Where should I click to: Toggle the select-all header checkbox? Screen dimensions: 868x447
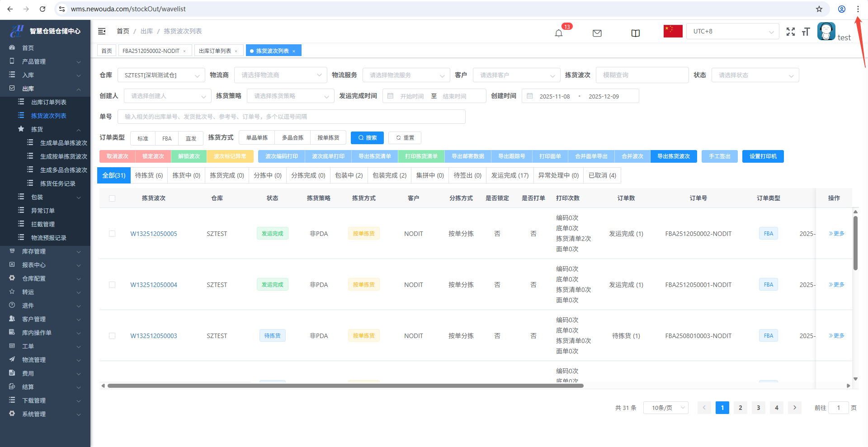112,198
